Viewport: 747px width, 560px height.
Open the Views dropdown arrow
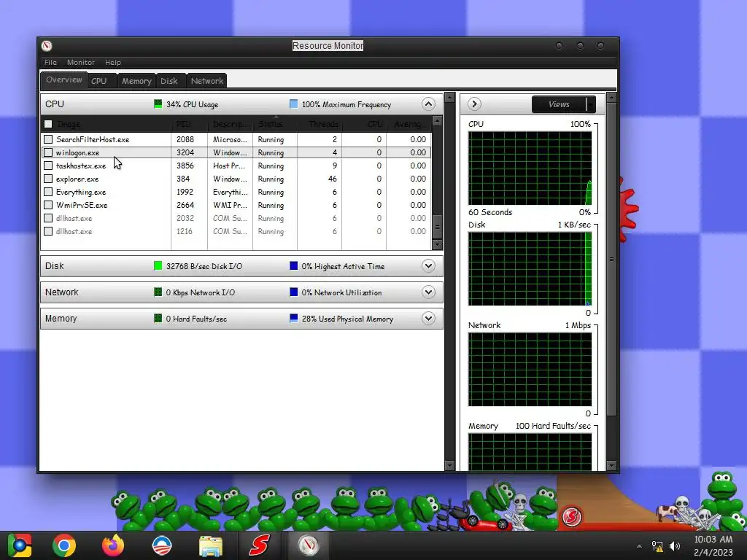(x=591, y=104)
